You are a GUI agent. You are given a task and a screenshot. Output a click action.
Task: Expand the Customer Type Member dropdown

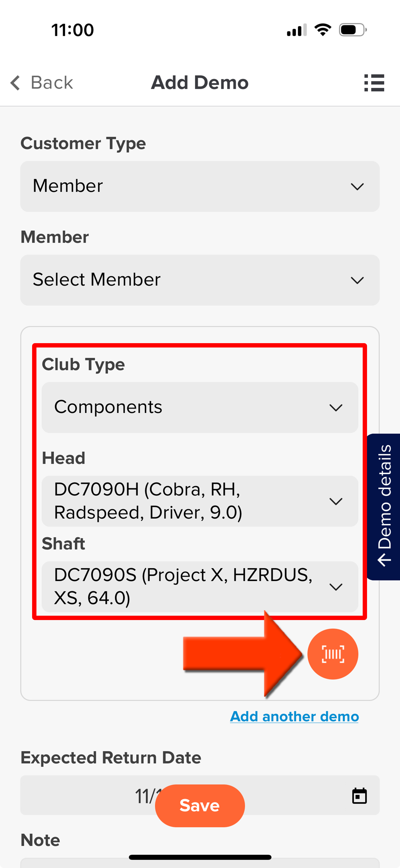(x=200, y=186)
